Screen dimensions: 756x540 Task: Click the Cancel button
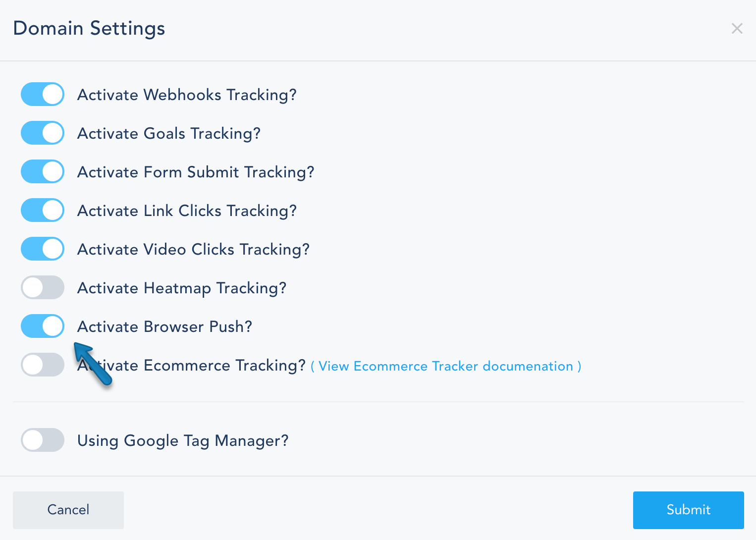[68, 510]
